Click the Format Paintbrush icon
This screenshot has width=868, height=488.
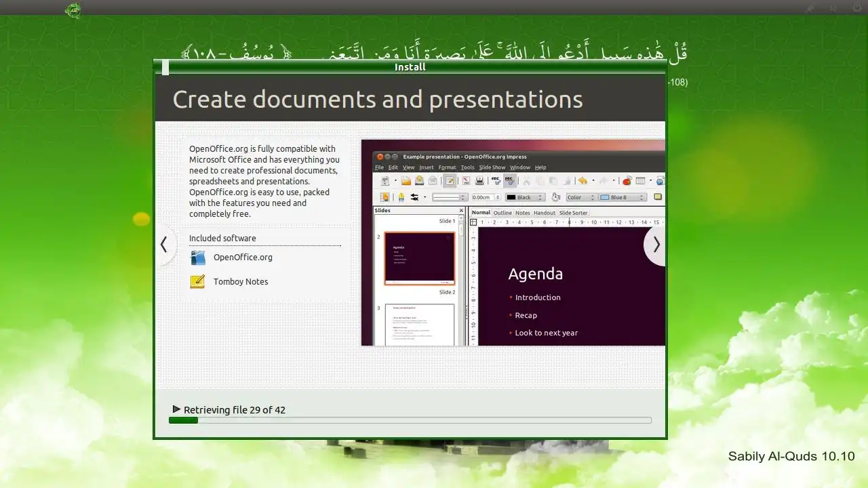point(567,181)
